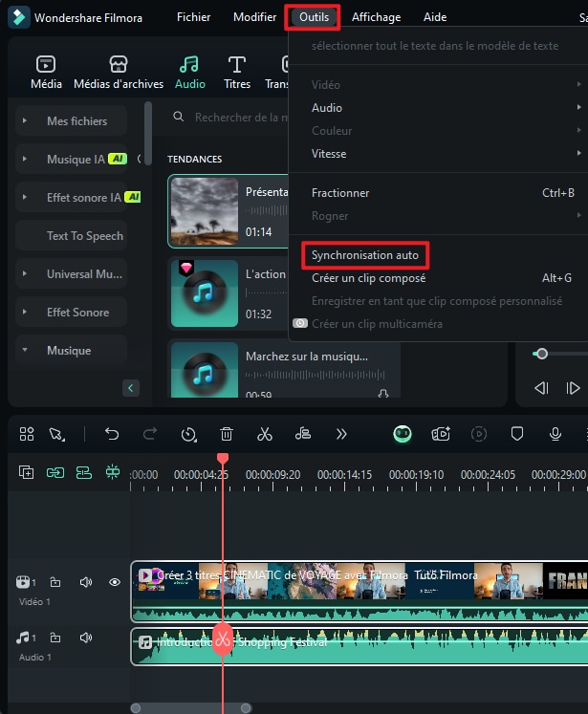The width and height of the screenshot is (588, 714).
Task: Select Synchronisation auto menu entry
Action: click(x=365, y=255)
